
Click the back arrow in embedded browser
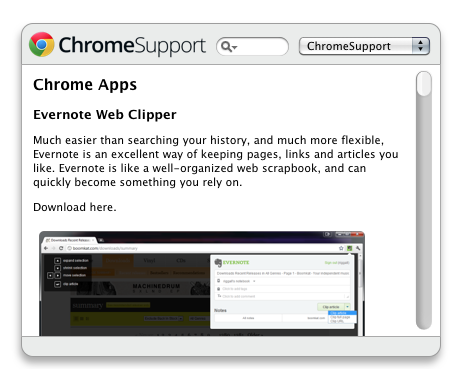(46, 248)
